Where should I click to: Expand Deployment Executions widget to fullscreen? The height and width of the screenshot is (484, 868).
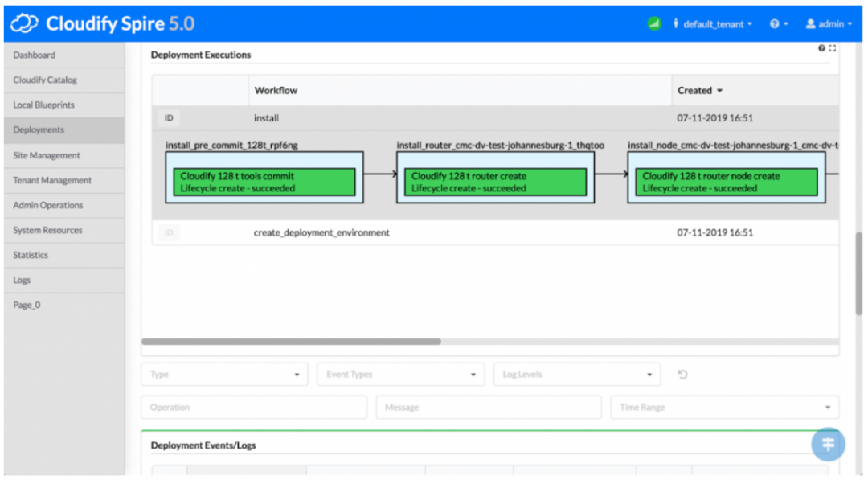[832, 48]
